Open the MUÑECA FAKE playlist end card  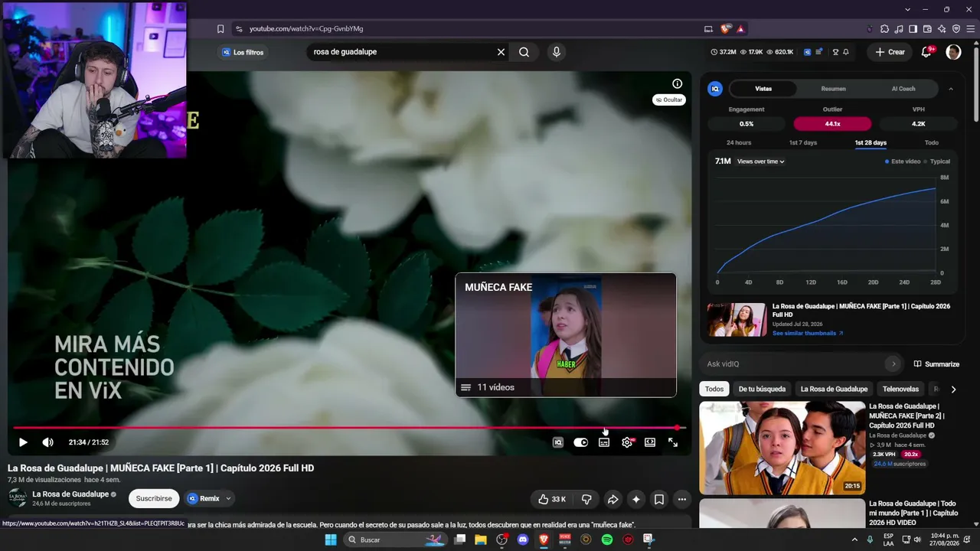[x=566, y=335]
